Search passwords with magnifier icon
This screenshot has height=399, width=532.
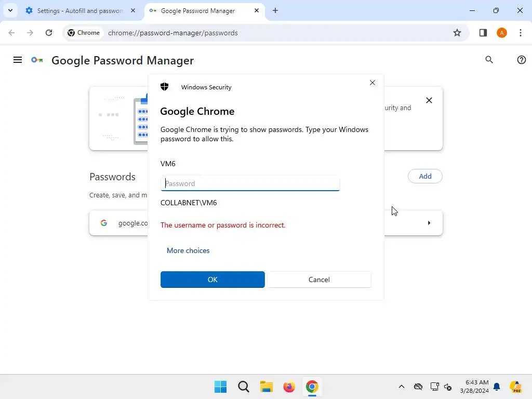coord(489,60)
